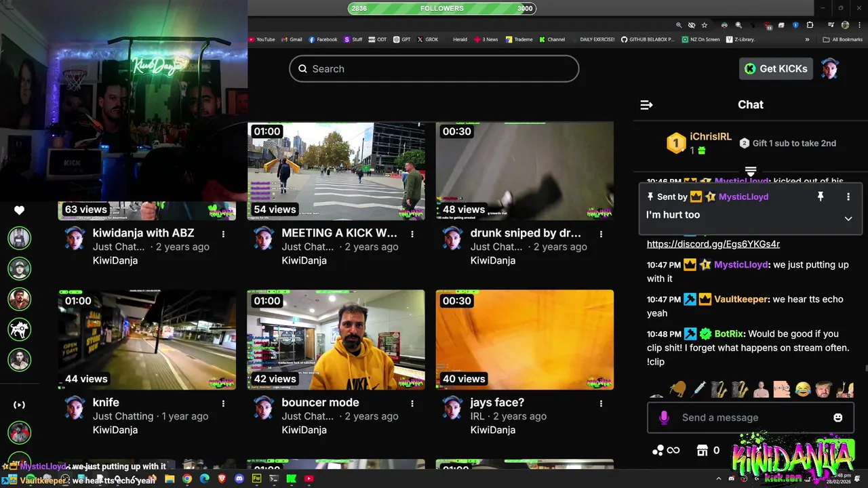Open Brave browser from the taskbar
Screen dimensions: 868x488
[222, 479]
